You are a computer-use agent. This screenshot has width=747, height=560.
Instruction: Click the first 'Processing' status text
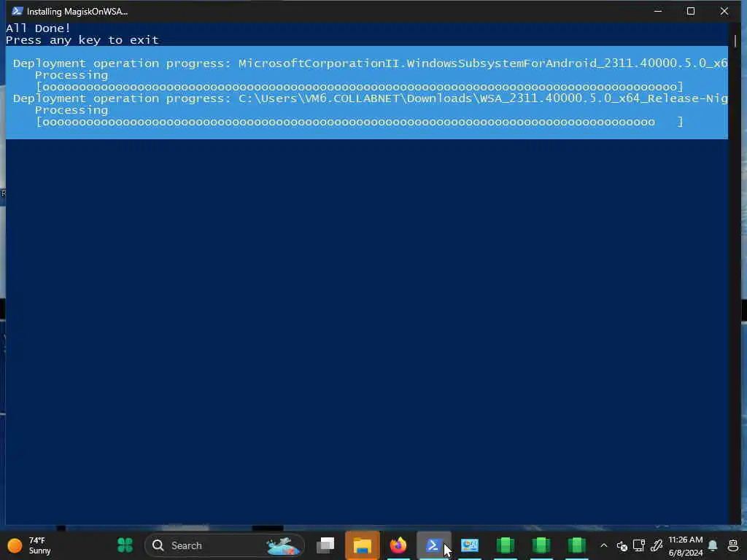click(71, 75)
